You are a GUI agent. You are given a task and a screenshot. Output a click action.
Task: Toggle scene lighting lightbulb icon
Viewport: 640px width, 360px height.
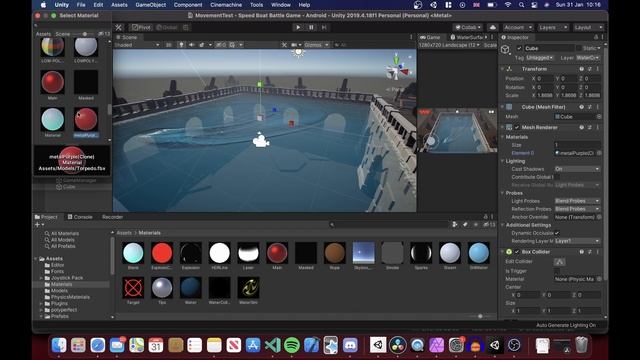181,45
